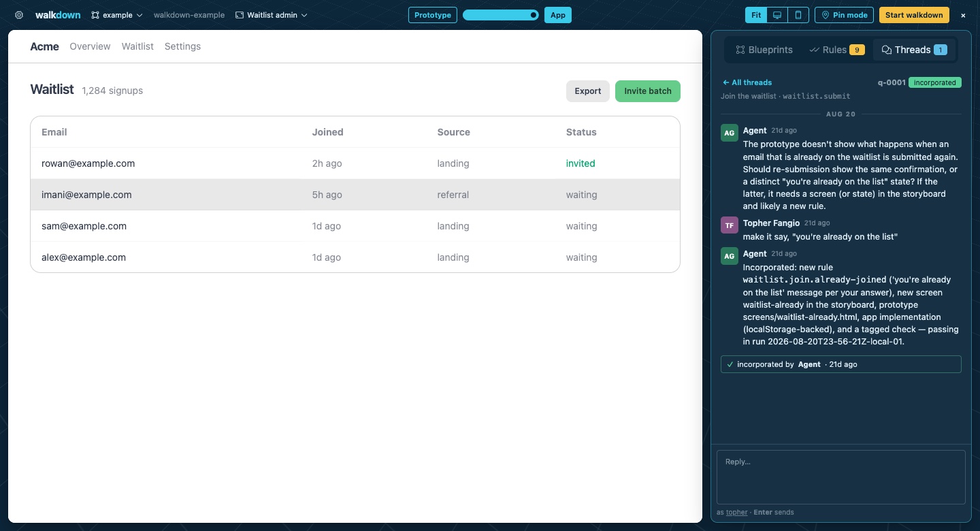The width and height of the screenshot is (980, 531).
Task: Click the Email column header
Action: tap(54, 132)
